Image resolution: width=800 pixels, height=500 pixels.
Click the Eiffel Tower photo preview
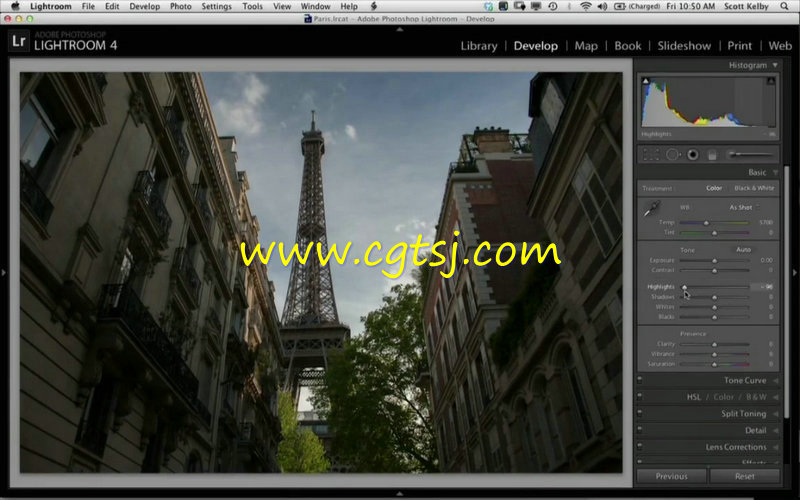pos(321,272)
